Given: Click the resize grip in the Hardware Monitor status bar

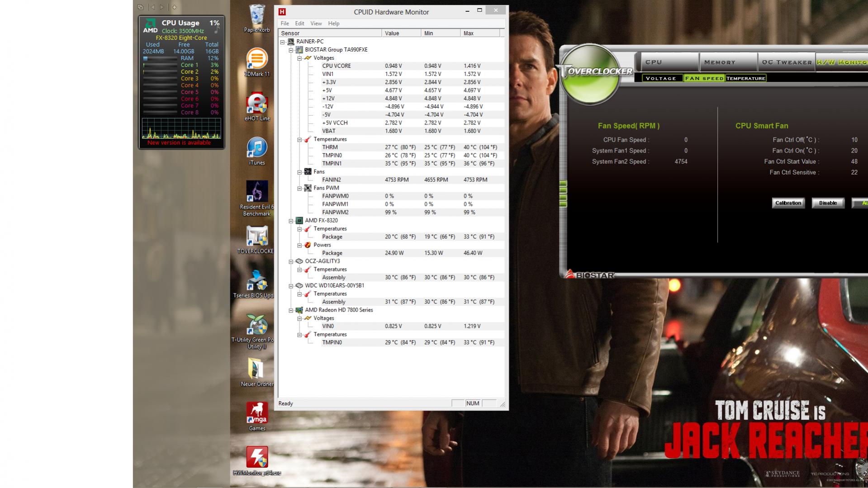Looking at the screenshot, I should point(503,404).
